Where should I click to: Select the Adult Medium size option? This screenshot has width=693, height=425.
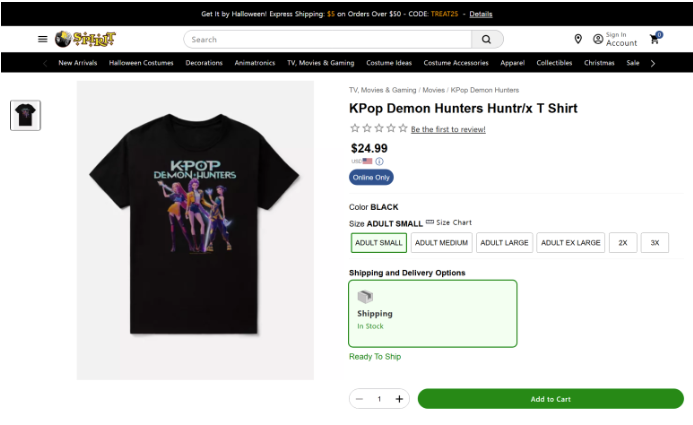(x=441, y=243)
